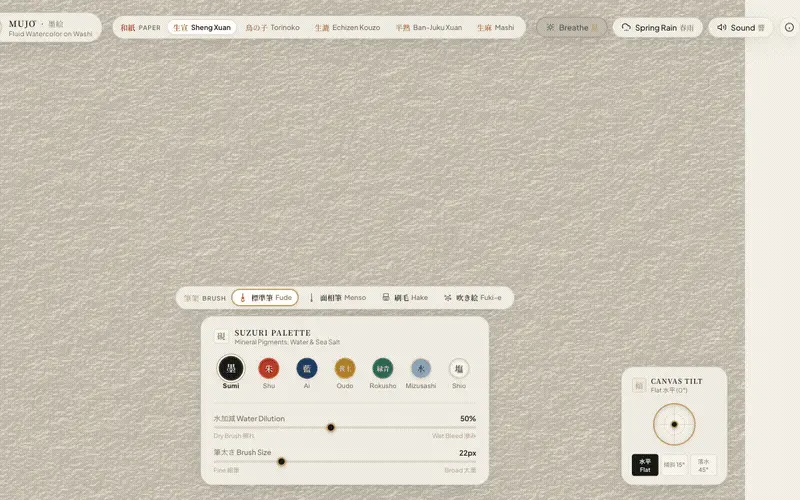This screenshot has height=500, width=800.
Task: Set canvas tilt to 15 degrees
Action: click(674, 465)
